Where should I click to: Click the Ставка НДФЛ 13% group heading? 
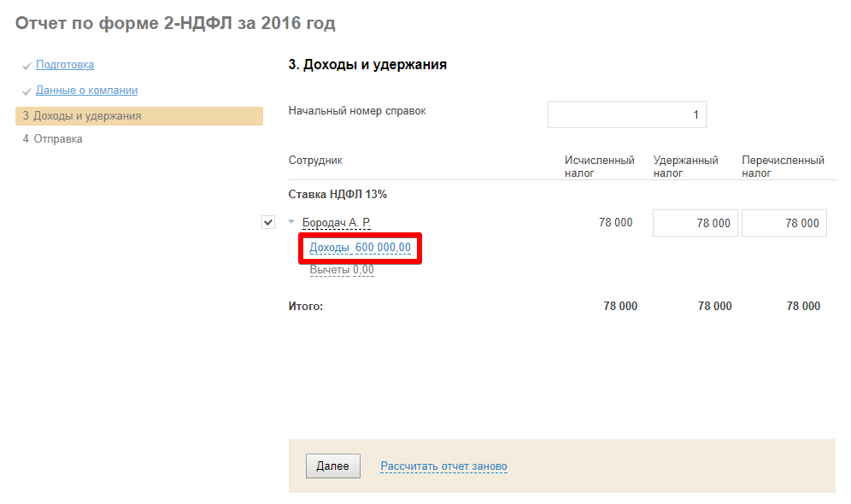coord(337,194)
